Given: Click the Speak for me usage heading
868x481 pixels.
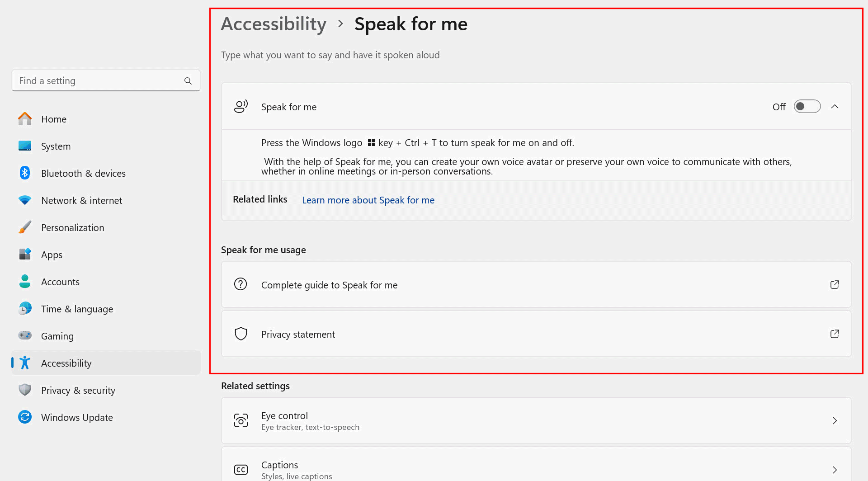Looking at the screenshot, I should pos(264,250).
